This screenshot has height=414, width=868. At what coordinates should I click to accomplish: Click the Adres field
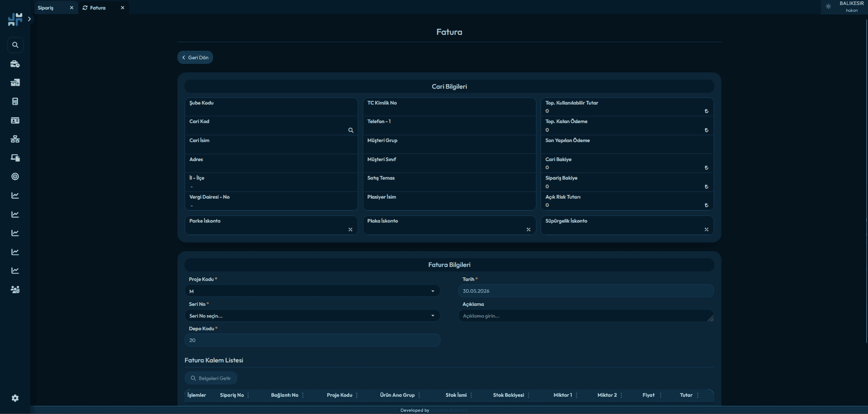[x=271, y=163]
